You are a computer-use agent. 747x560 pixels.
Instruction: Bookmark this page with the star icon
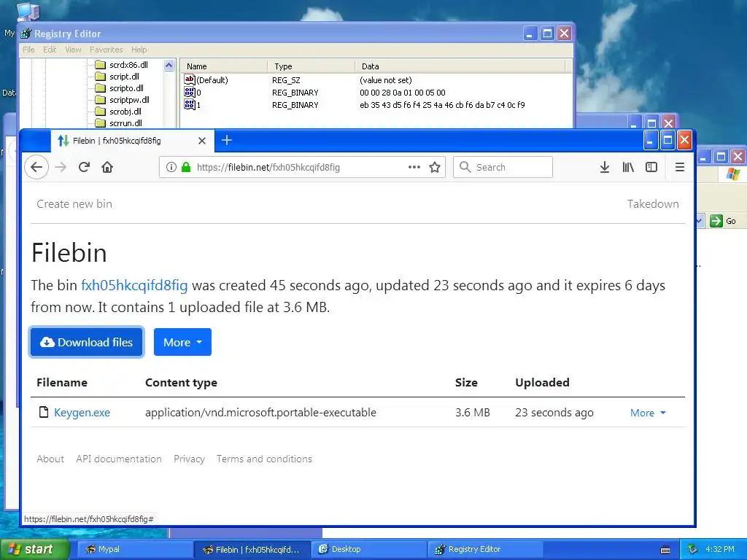coord(435,167)
